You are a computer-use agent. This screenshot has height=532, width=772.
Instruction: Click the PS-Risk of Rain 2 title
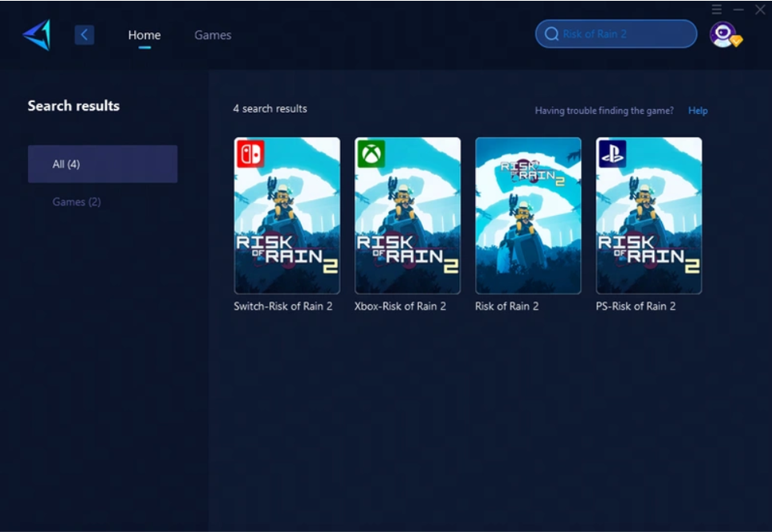click(x=636, y=306)
